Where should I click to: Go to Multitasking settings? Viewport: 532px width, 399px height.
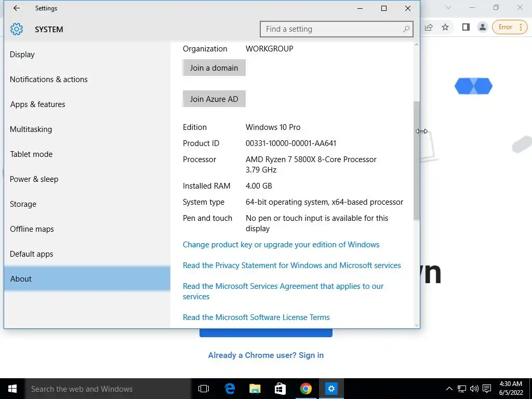coord(31,129)
